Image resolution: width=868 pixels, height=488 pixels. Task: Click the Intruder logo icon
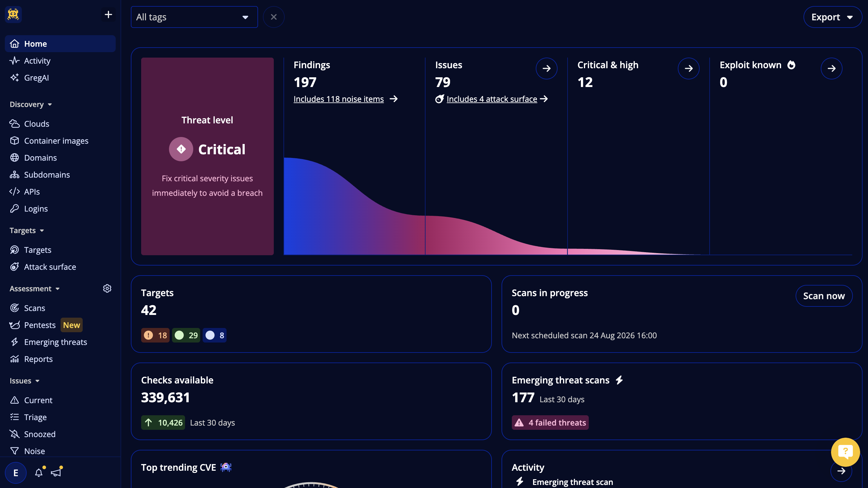[x=14, y=15]
